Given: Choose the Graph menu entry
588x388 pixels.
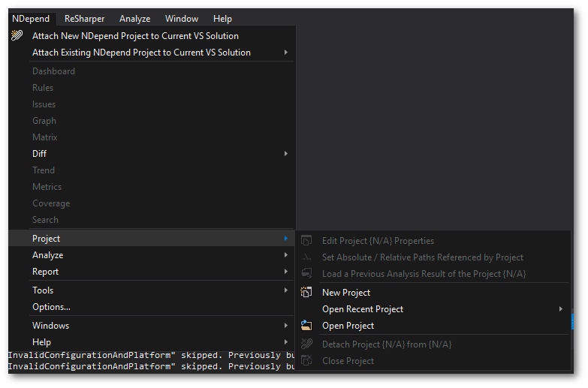Looking at the screenshot, I should click(x=152, y=120).
